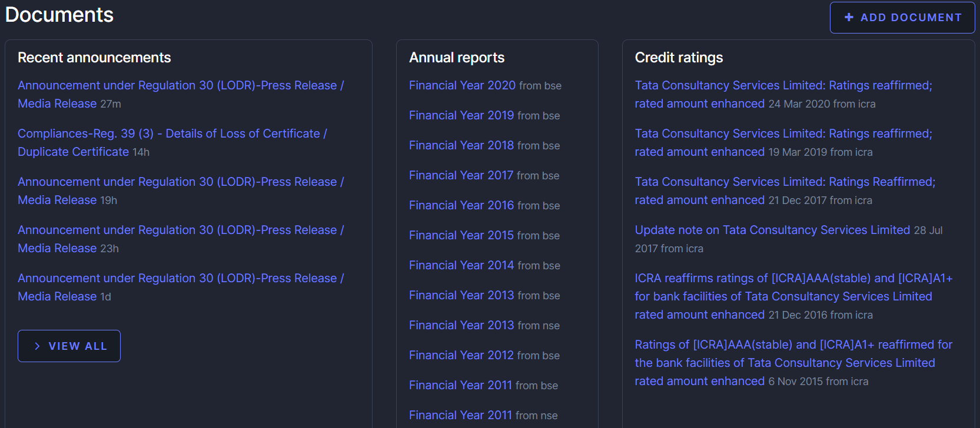Click the Annual reports heading
The height and width of the screenshot is (428, 980).
coord(457,58)
